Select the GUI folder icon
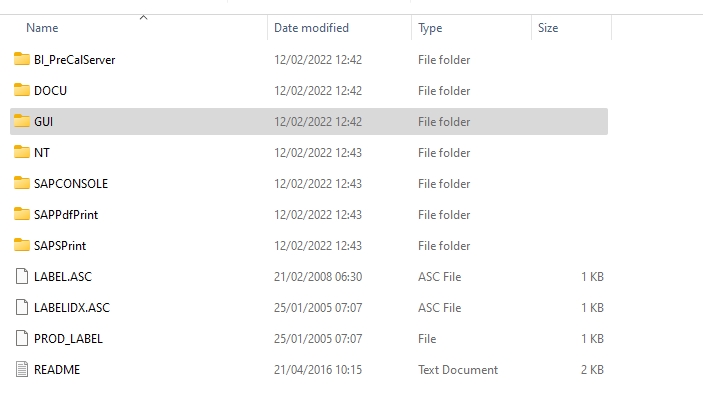Viewport: 703px width, 404px height. (x=22, y=121)
